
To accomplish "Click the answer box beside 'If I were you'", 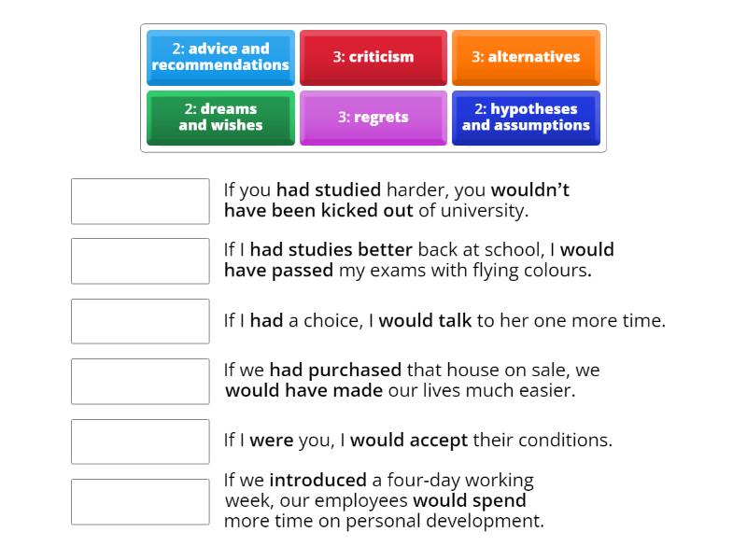I will (x=140, y=441).
